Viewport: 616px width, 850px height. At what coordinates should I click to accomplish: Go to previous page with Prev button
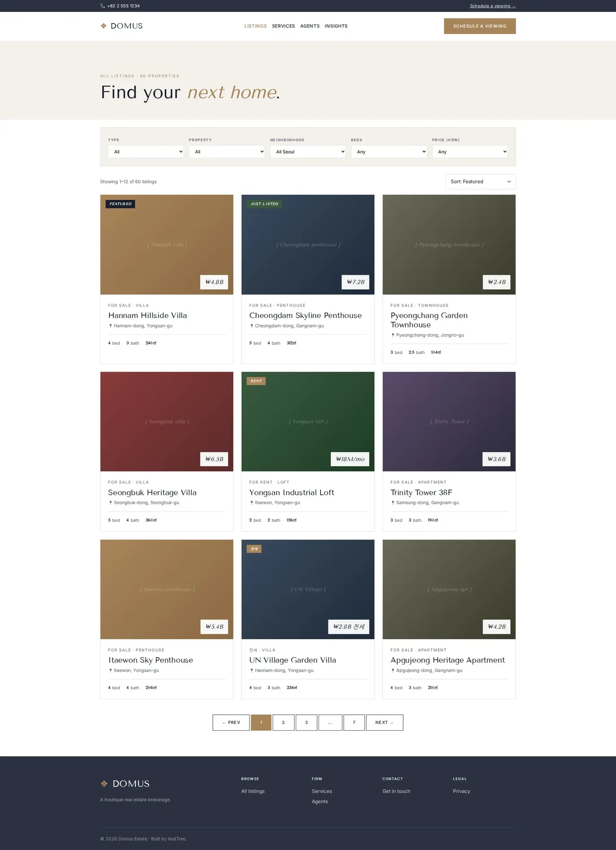[x=231, y=722]
